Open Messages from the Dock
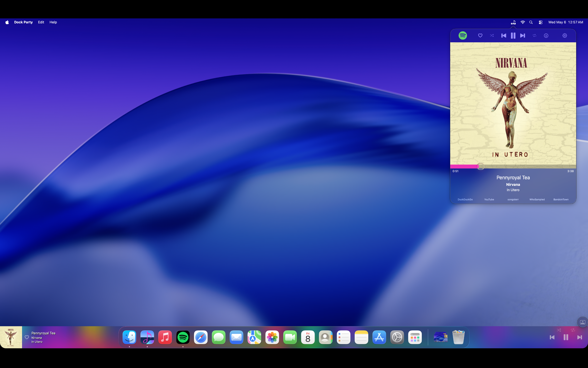 [x=219, y=337]
